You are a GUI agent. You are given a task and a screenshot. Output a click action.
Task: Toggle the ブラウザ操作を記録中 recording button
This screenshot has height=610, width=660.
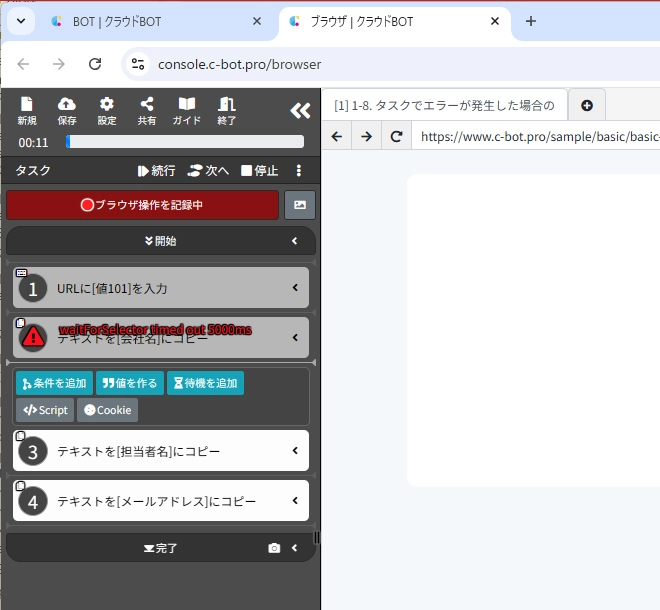pos(143,205)
